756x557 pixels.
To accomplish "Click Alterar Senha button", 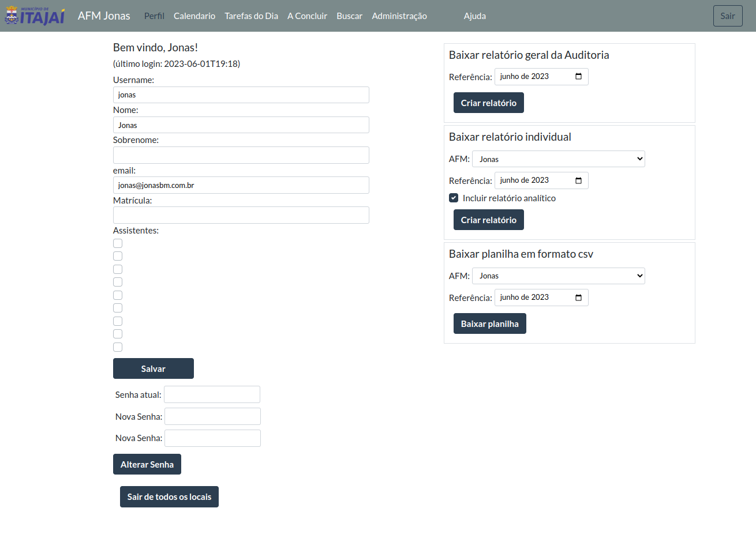I will point(147,464).
